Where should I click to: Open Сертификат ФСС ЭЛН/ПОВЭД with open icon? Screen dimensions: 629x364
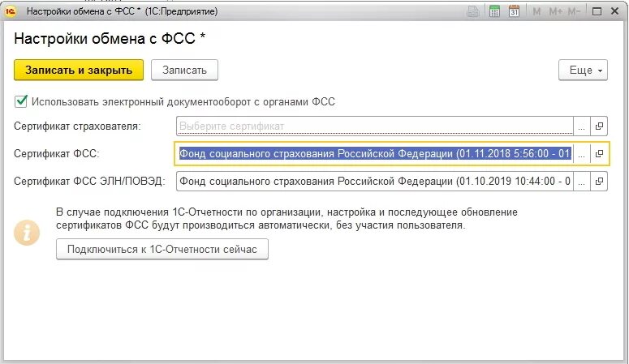(x=599, y=182)
